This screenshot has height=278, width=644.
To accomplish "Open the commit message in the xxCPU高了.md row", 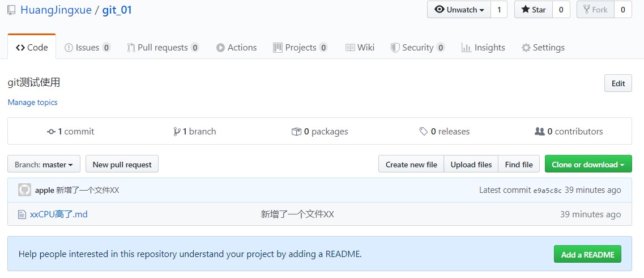I will click(x=297, y=214).
